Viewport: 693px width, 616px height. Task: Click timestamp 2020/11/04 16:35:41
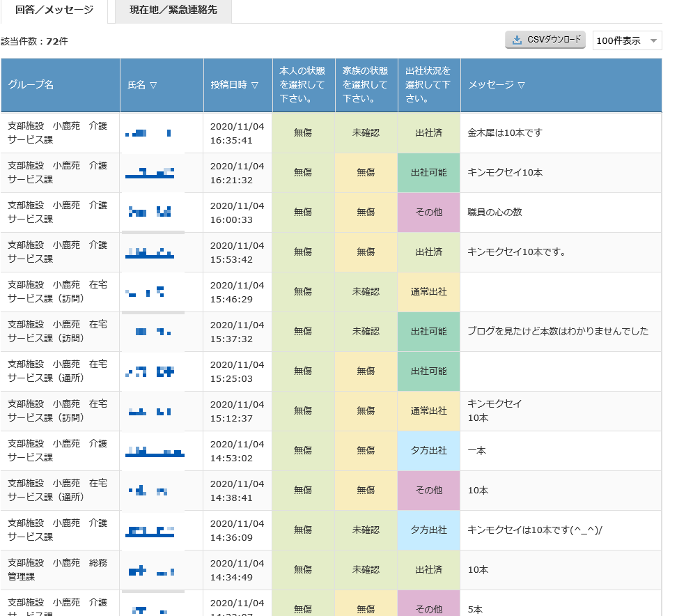[238, 133]
